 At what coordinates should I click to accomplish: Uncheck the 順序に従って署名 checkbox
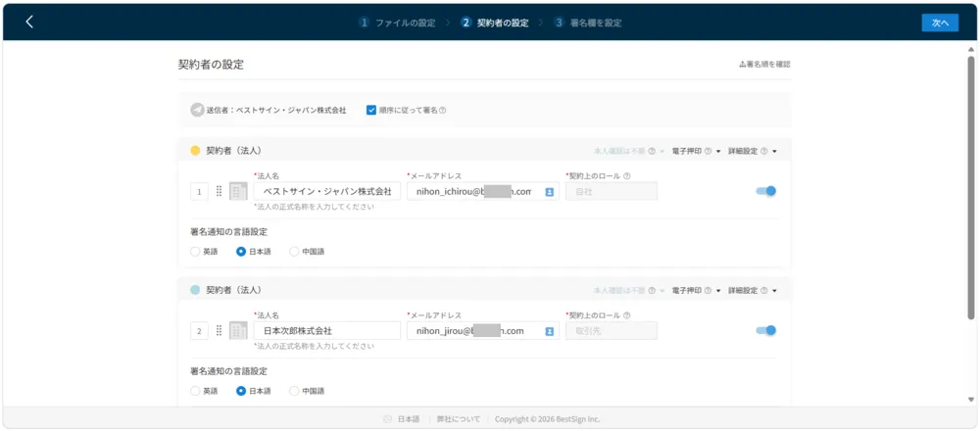tap(371, 110)
